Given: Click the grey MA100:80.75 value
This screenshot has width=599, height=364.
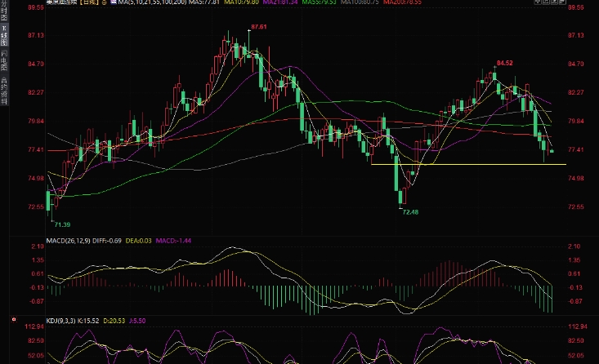Looking at the screenshot, I should (x=360, y=2).
